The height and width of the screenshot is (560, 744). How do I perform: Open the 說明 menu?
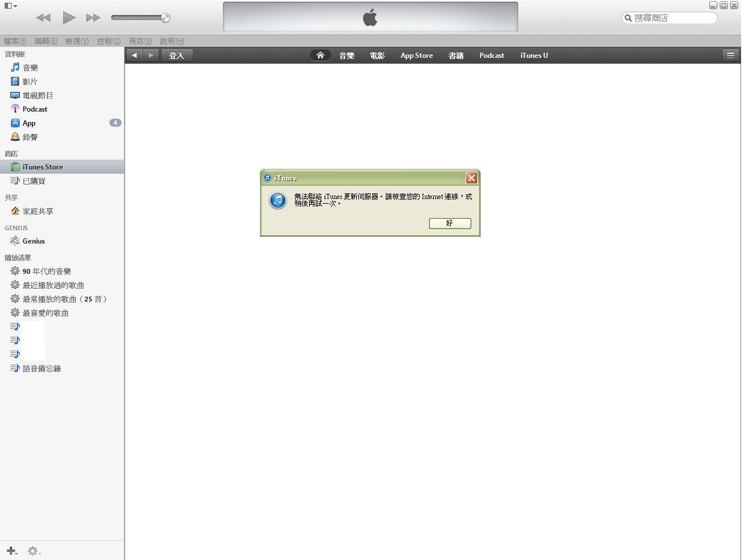(x=172, y=41)
